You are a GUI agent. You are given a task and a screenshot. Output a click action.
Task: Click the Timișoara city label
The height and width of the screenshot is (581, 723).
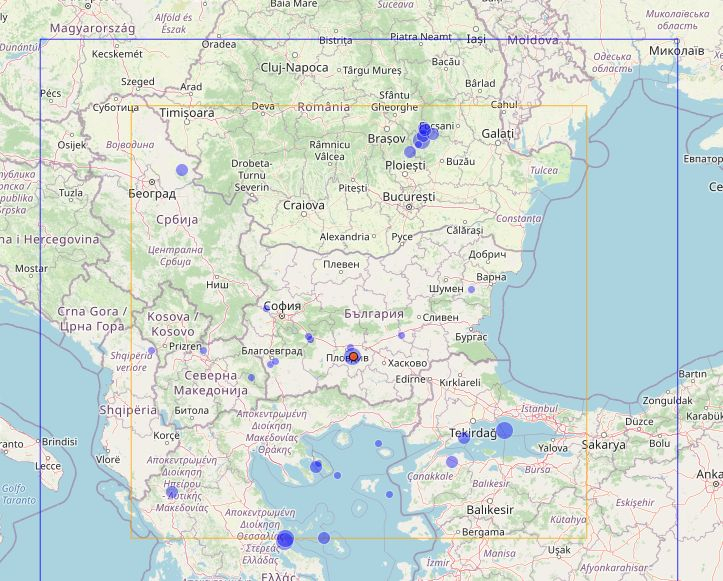coord(187,113)
